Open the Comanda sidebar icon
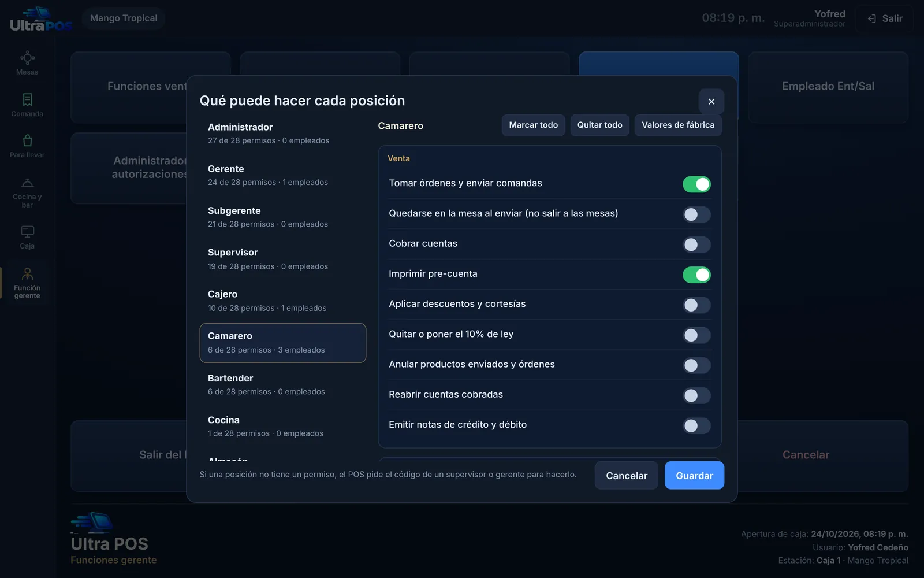Image resolution: width=924 pixels, height=578 pixels. click(x=27, y=99)
